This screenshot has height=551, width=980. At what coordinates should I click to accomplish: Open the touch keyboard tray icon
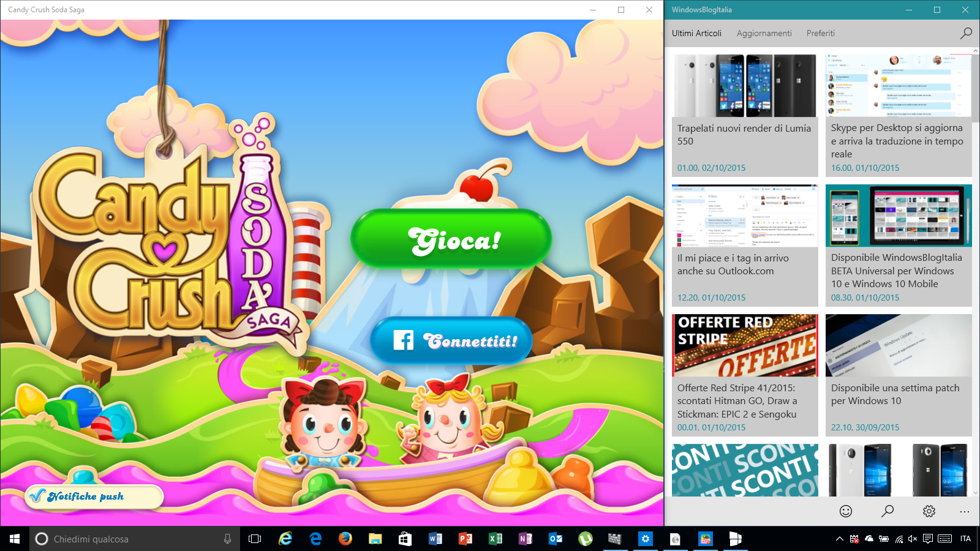(x=945, y=539)
